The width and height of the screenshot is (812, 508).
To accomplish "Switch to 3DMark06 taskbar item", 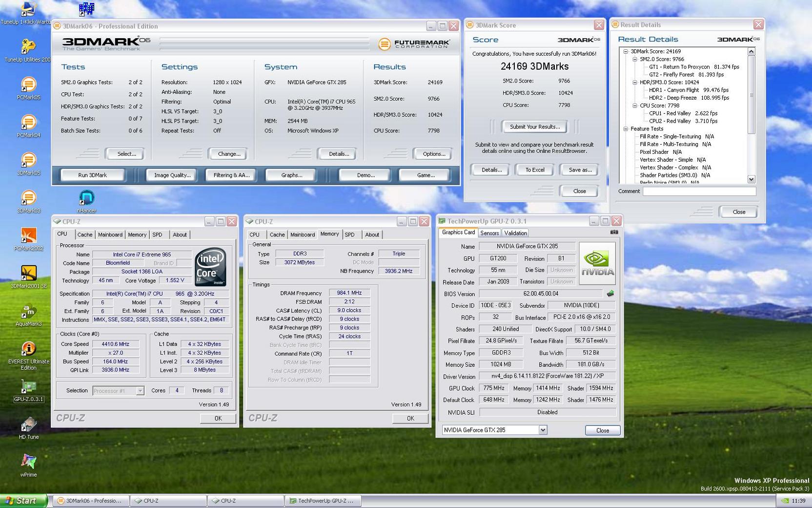I will point(91,501).
